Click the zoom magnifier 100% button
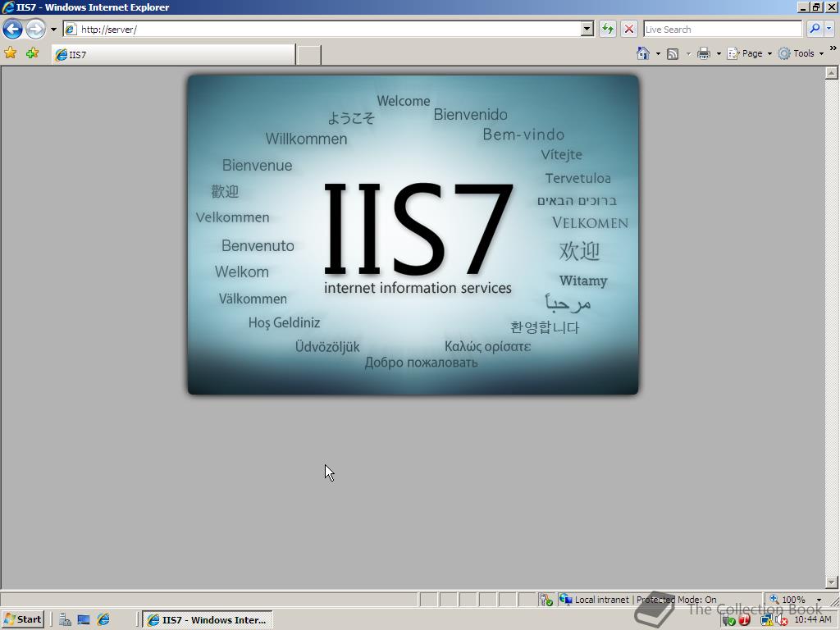Screen dimensions: 840x630 (x=787, y=600)
